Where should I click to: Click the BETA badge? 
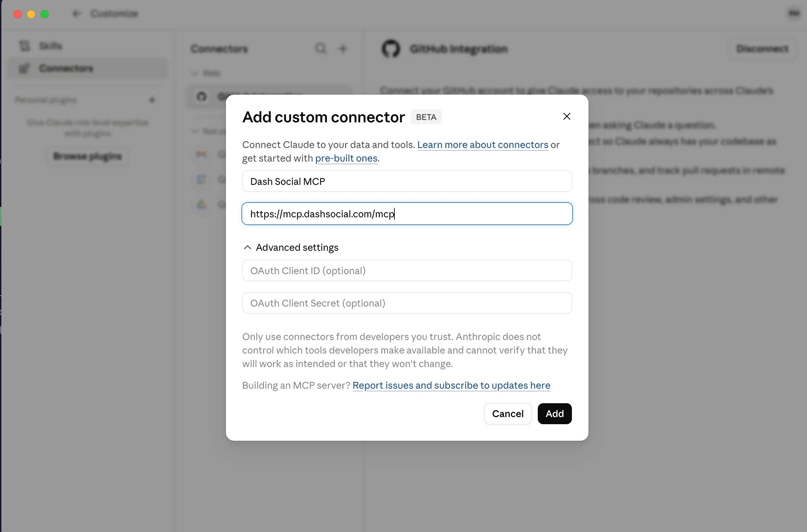[426, 117]
